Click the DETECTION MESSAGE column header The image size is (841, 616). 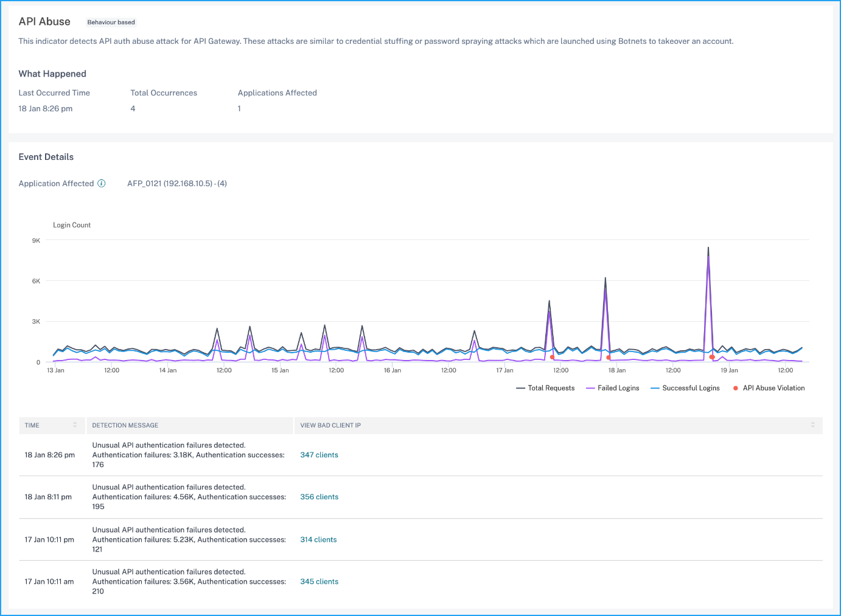point(190,425)
